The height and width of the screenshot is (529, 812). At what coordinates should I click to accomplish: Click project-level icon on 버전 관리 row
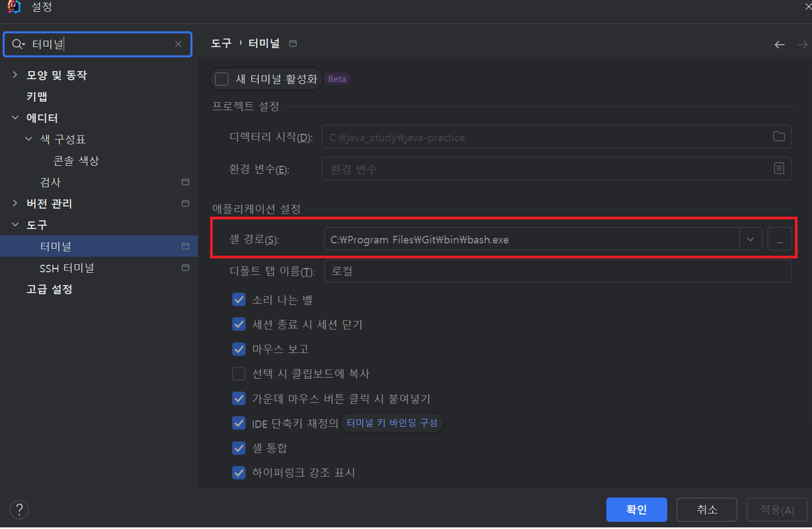click(185, 203)
